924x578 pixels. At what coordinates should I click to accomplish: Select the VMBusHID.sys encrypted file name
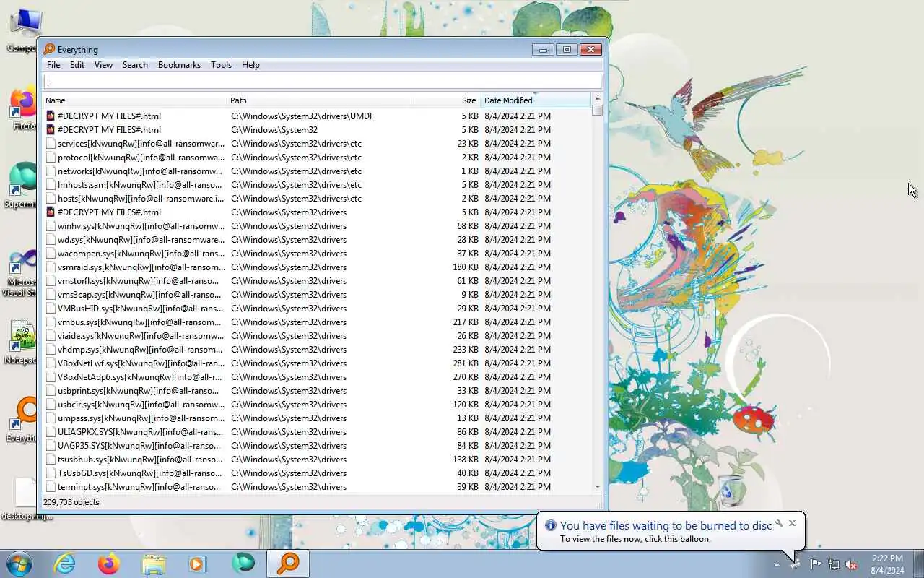tap(141, 308)
